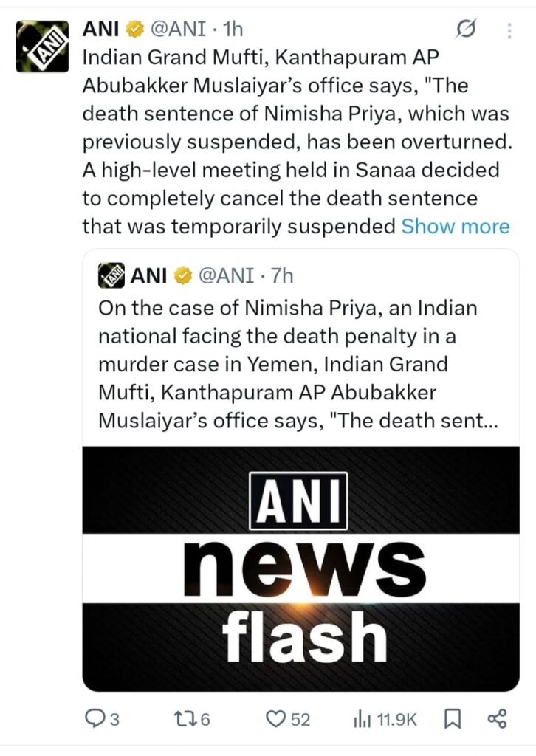Like the tweet with heart icon
This screenshot has width=536, height=756.
277,719
